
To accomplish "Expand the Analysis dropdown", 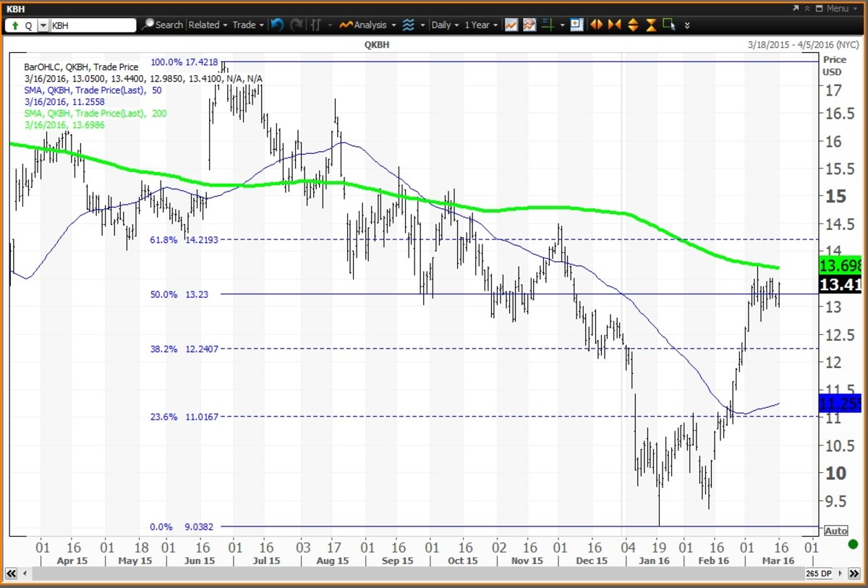I will [368, 25].
